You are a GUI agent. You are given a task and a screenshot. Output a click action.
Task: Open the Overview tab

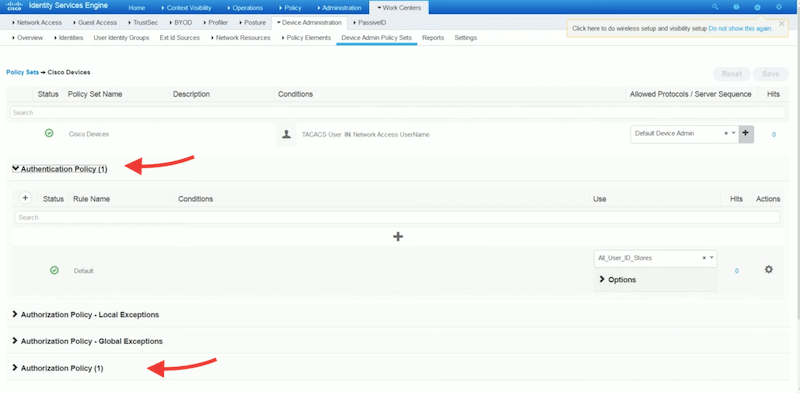coord(28,38)
